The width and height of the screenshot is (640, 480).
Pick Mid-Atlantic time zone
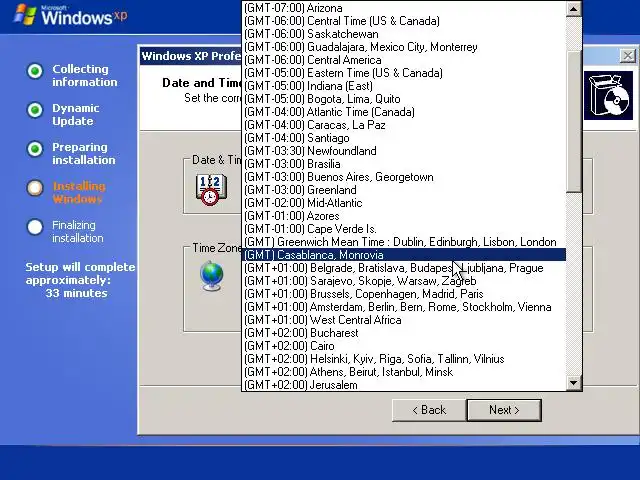click(404, 203)
